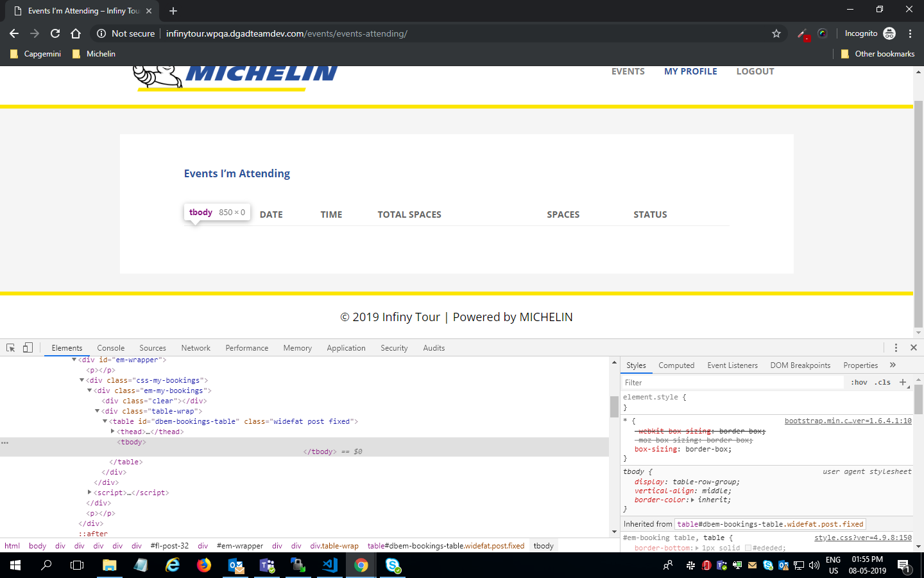924x578 pixels.
Task: Bookmark this page with the star icon
Action: click(776, 33)
